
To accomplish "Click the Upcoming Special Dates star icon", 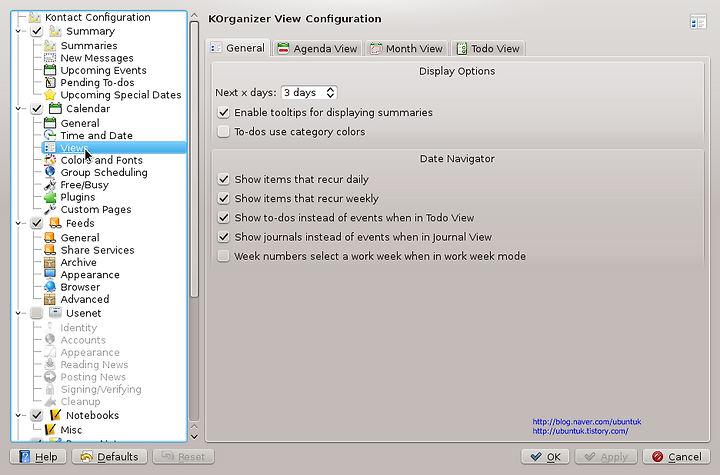I will (50, 95).
